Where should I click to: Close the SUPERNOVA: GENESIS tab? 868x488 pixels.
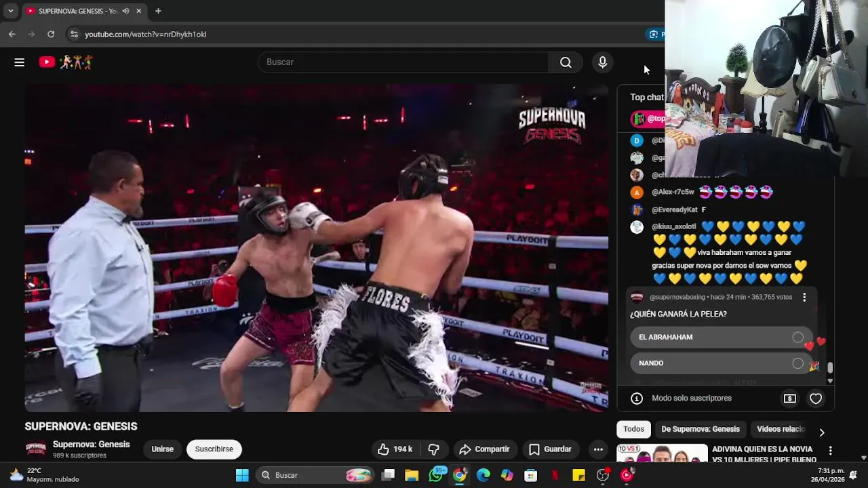(139, 11)
